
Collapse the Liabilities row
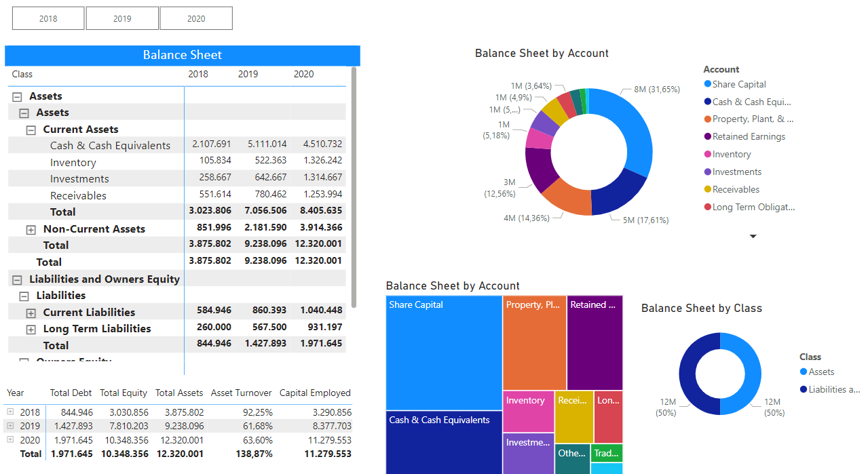pos(24,296)
